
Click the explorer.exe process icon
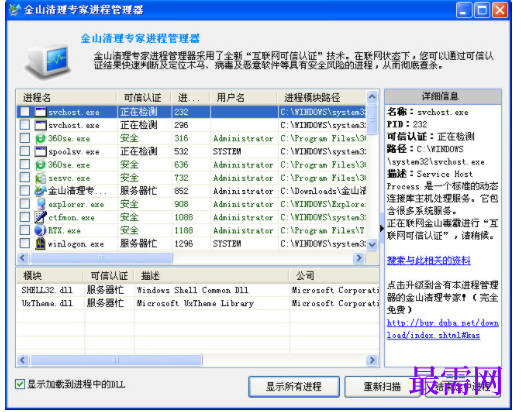click(x=40, y=204)
